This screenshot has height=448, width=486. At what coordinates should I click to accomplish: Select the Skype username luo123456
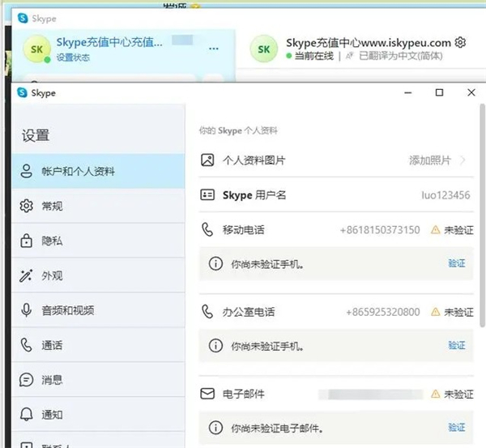446,195
